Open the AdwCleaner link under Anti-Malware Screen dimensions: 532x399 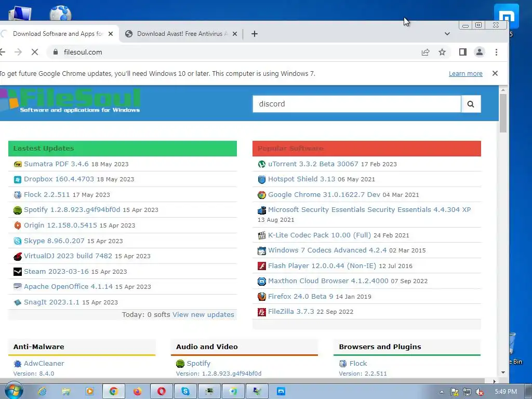pos(44,363)
